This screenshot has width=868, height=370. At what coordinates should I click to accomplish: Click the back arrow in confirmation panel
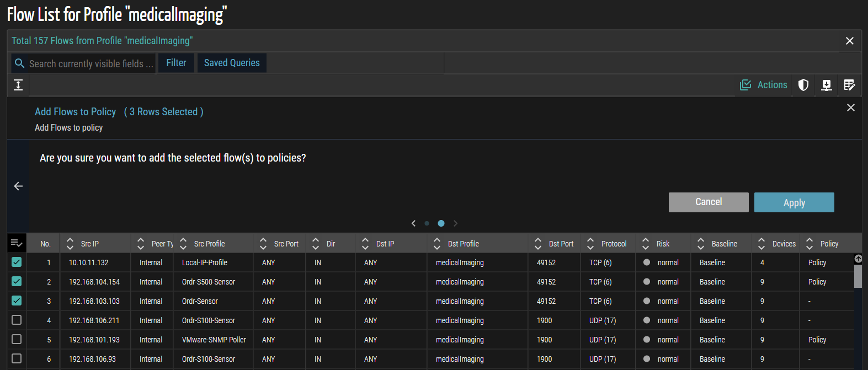pyautogui.click(x=18, y=186)
